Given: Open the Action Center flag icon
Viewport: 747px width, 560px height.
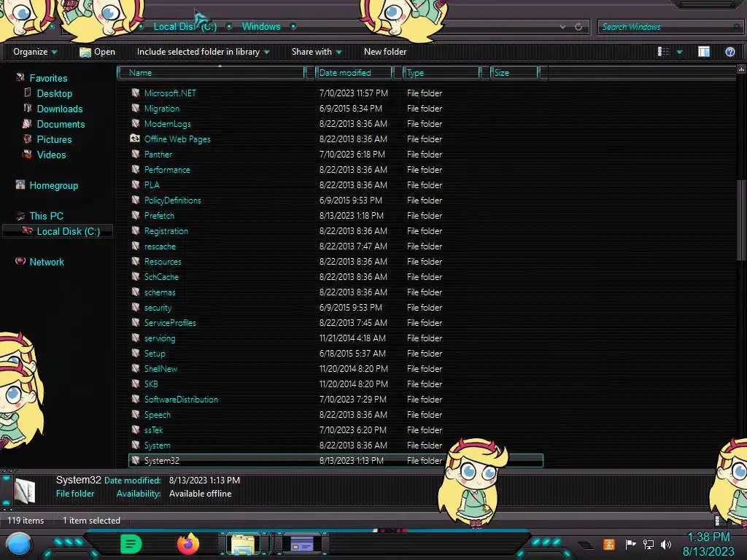Looking at the screenshot, I should (630, 544).
